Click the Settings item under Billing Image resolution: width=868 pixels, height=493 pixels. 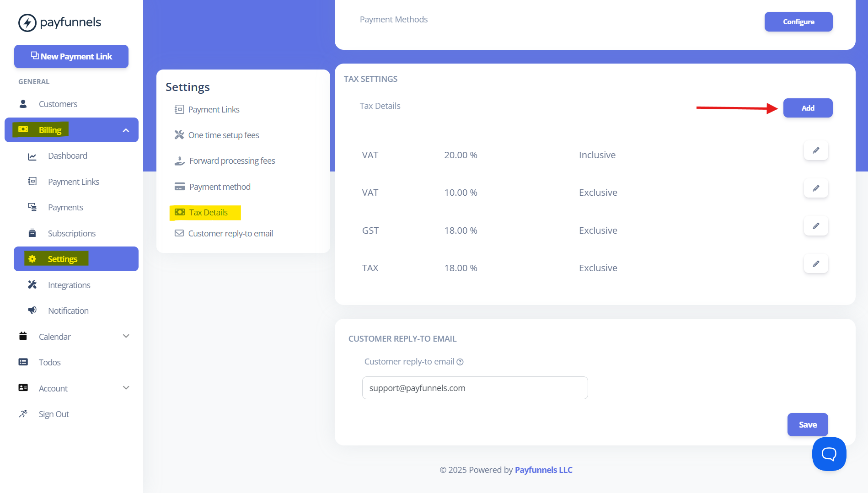click(x=76, y=259)
